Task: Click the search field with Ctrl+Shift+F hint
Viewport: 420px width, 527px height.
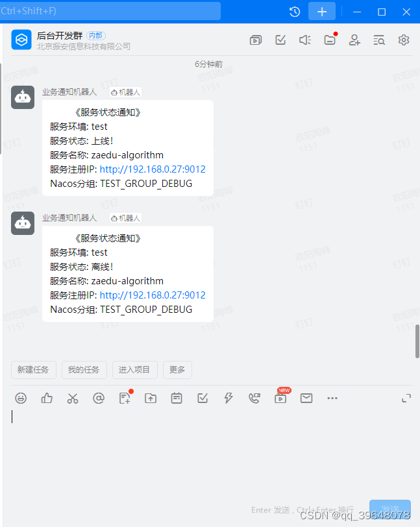Action: [110, 11]
